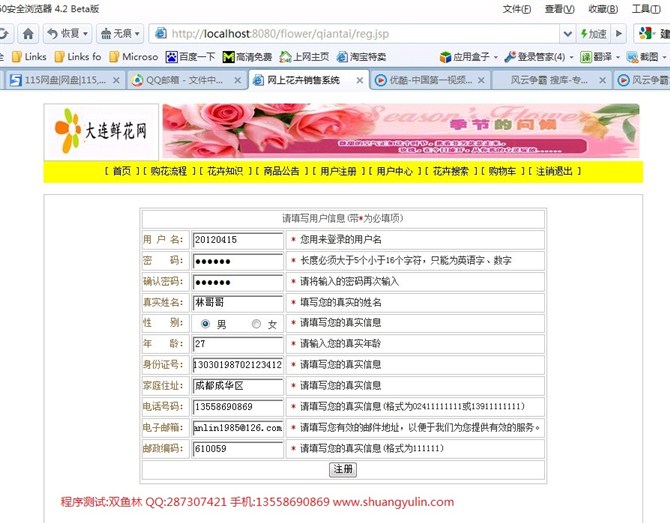The height and width of the screenshot is (523, 670).
Task: Open the 恢复 dropdown arrow
Action: tap(85, 34)
